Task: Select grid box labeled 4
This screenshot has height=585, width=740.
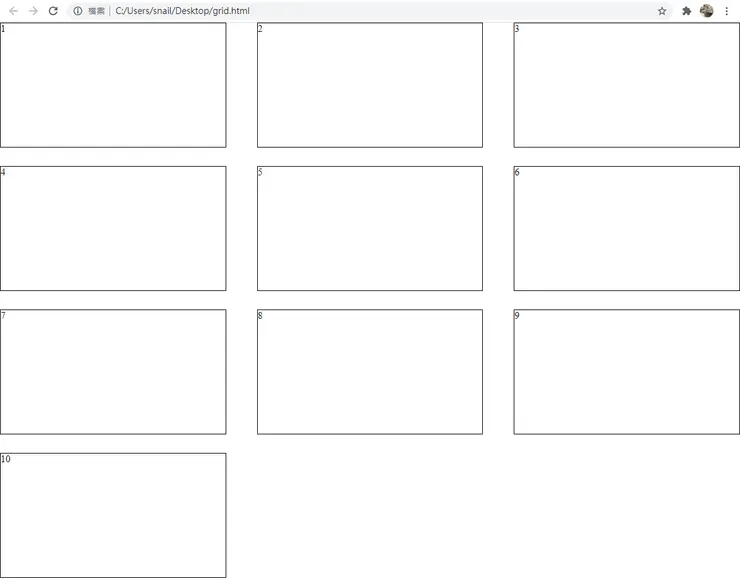Action: point(113,228)
